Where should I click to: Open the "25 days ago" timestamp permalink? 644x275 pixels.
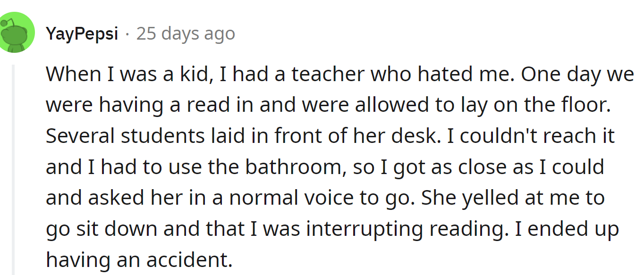(186, 34)
